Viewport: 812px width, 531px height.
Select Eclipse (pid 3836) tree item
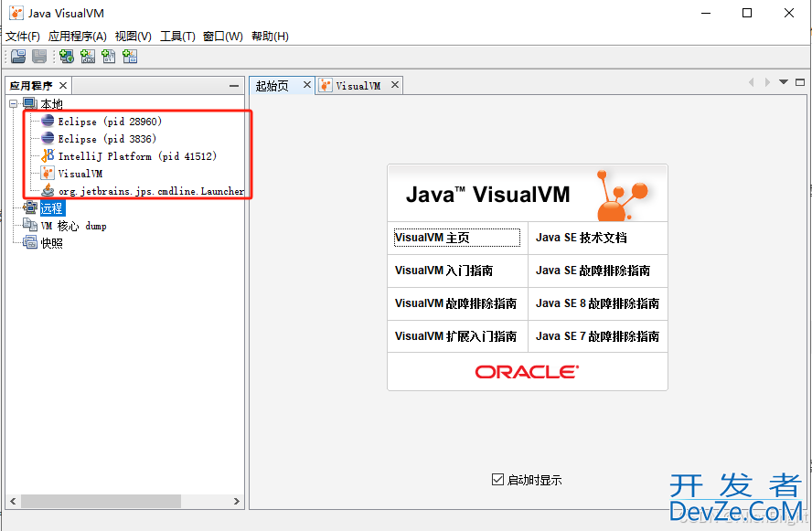tap(107, 139)
